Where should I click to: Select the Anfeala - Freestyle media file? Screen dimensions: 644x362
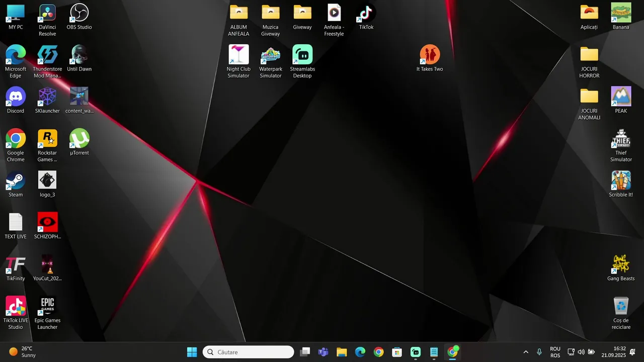coord(334,20)
